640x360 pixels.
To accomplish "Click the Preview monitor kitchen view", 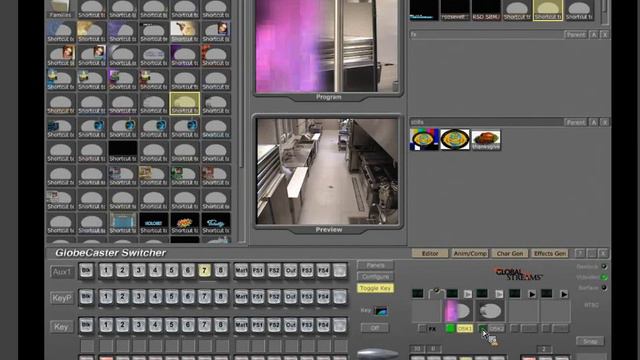I will pyautogui.click(x=327, y=171).
